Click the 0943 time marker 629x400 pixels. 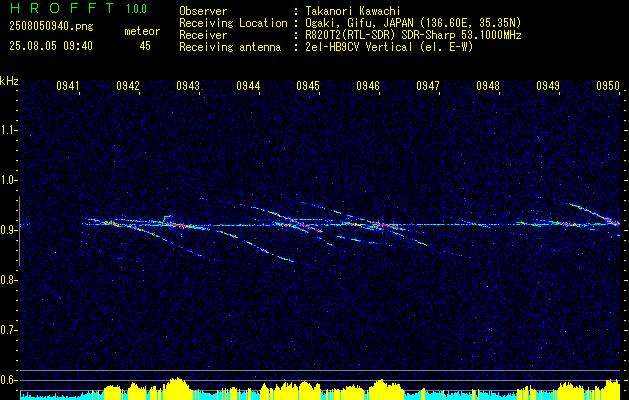188,85
